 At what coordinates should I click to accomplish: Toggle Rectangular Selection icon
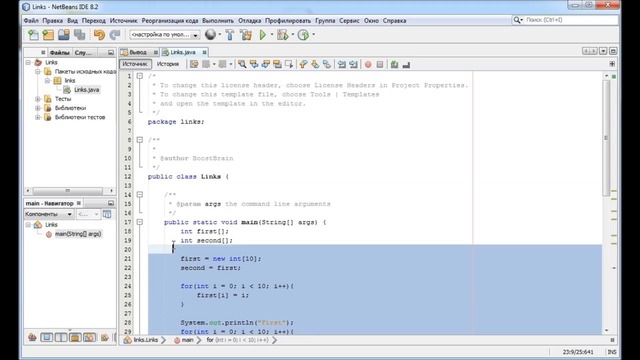[x=289, y=64]
